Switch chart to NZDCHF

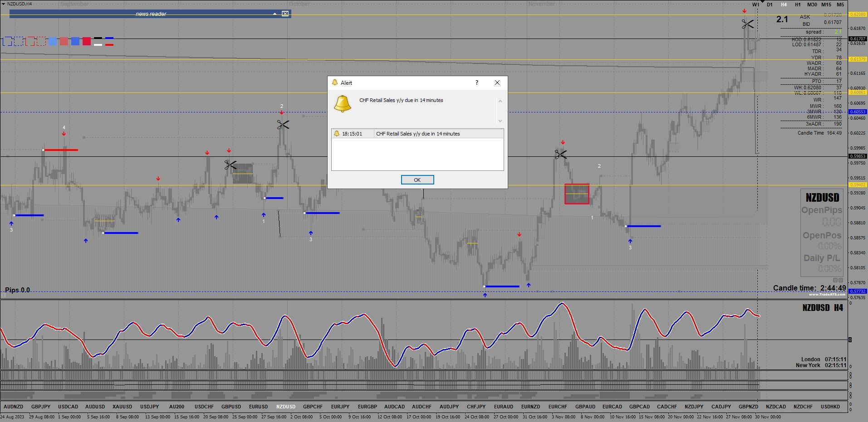coord(803,407)
